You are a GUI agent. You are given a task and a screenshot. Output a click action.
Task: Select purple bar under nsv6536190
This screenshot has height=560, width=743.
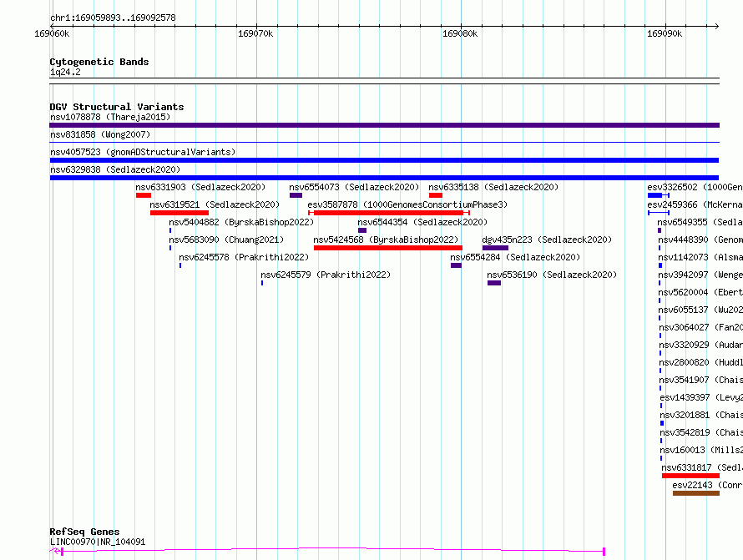[494, 283]
